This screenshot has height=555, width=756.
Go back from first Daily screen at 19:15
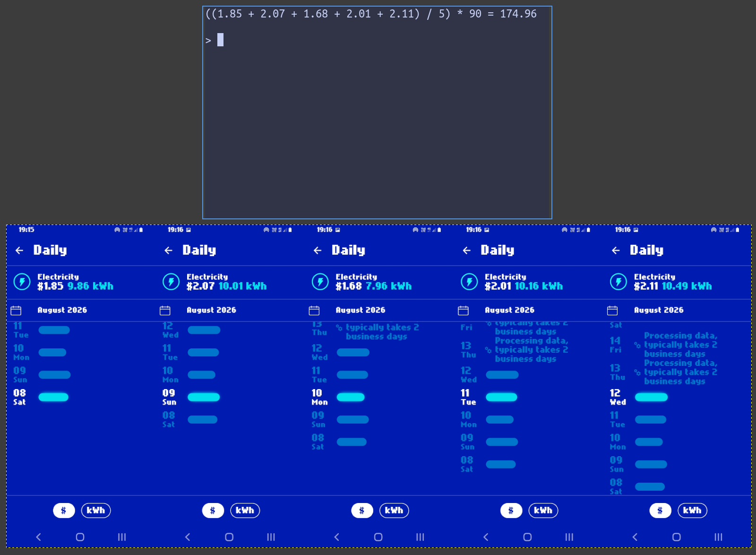point(19,251)
